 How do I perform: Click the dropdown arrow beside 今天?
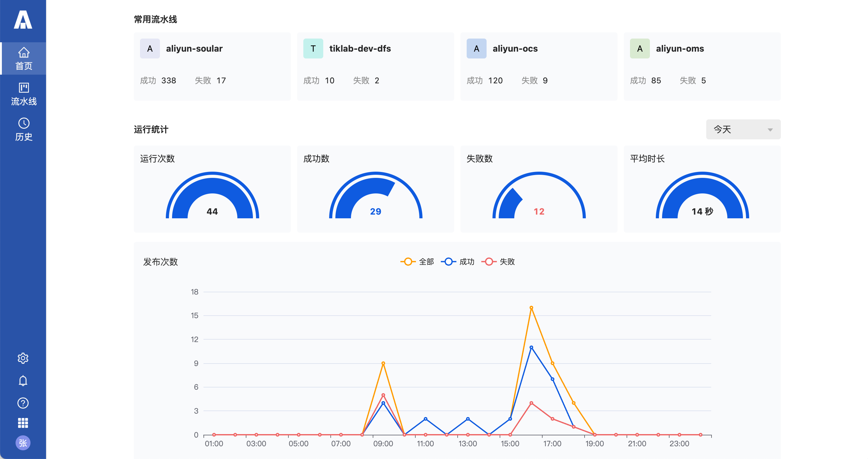[x=770, y=130]
